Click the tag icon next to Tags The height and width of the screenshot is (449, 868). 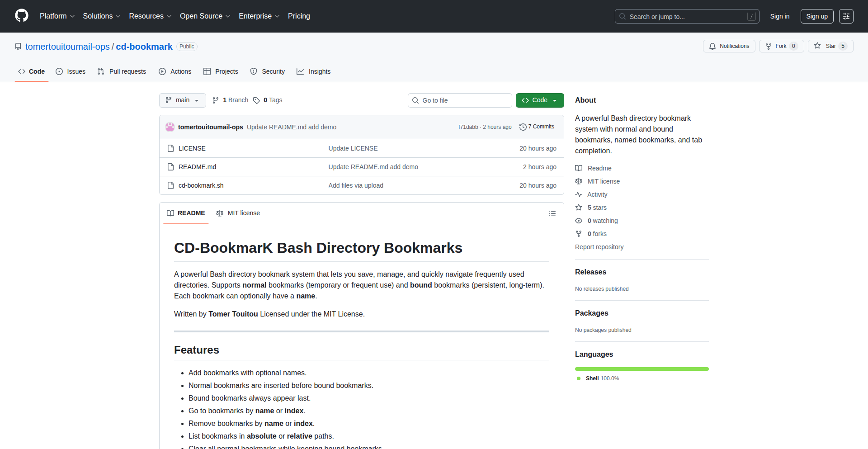click(x=256, y=100)
